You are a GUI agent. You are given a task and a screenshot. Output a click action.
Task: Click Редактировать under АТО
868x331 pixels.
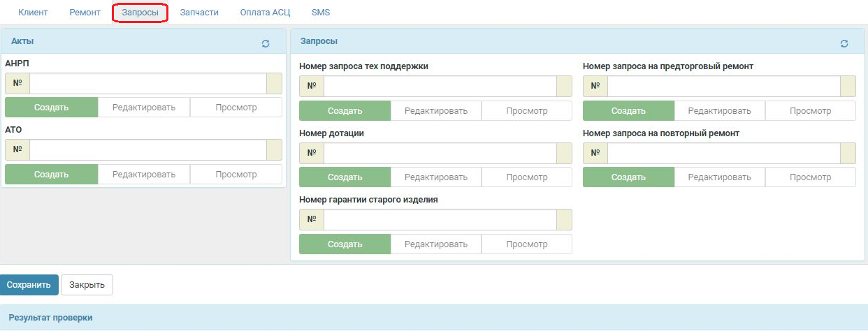pos(144,175)
